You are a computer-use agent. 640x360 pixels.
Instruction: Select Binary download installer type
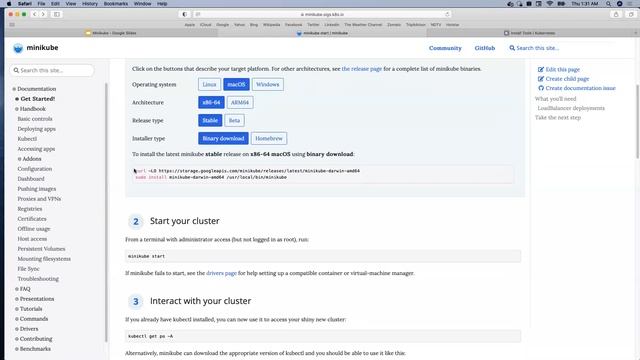pos(223,138)
